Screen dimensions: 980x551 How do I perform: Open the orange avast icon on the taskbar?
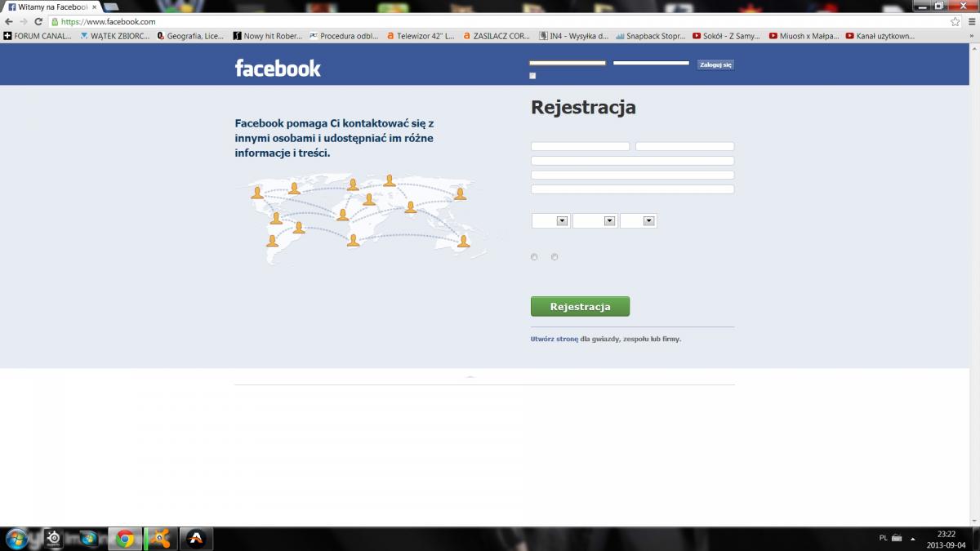161,539
